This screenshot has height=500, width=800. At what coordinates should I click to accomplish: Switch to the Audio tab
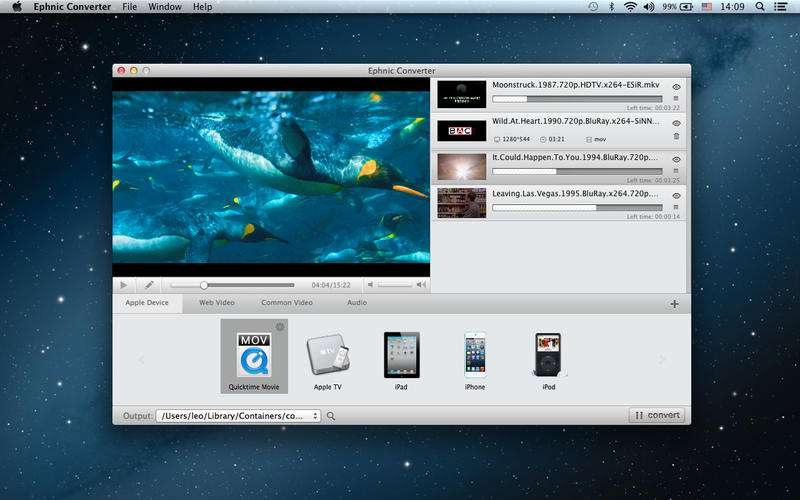pos(357,303)
